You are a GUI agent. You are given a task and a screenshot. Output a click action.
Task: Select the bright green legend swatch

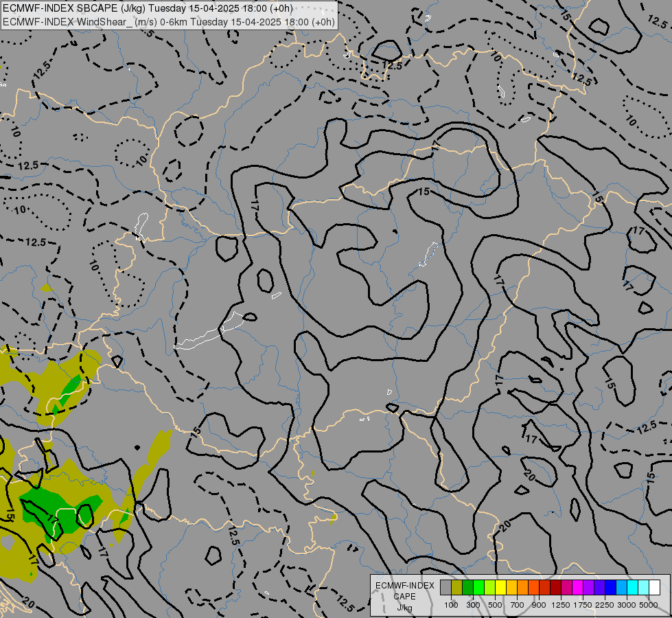[478, 588]
